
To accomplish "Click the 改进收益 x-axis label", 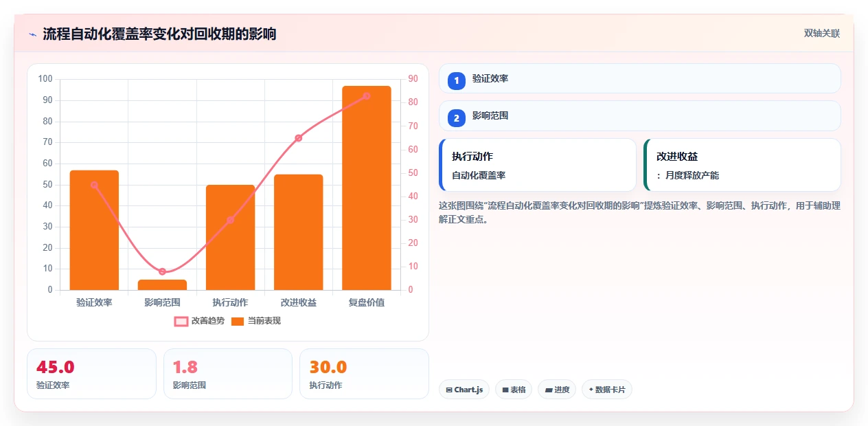I will (298, 302).
